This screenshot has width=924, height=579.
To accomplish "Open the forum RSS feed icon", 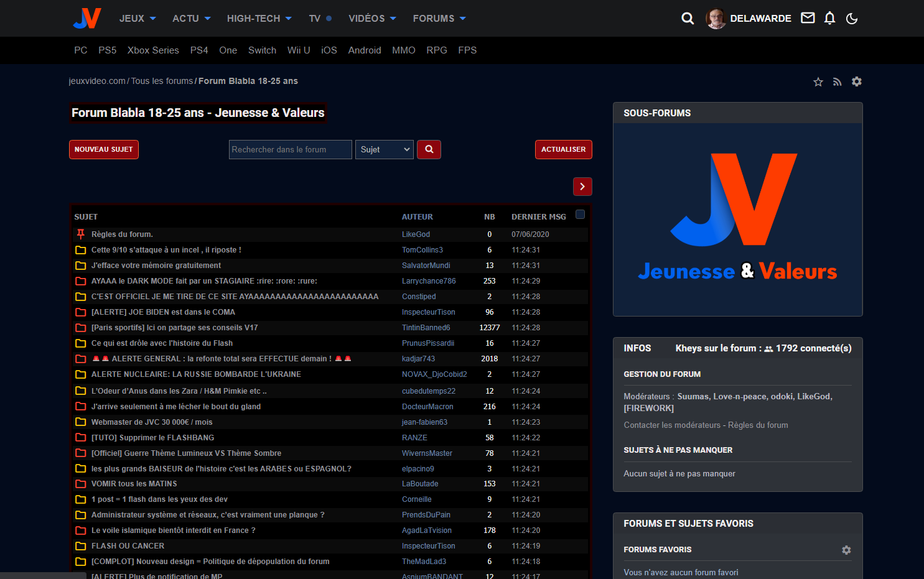I will pyautogui.click(x=838, y=82).
